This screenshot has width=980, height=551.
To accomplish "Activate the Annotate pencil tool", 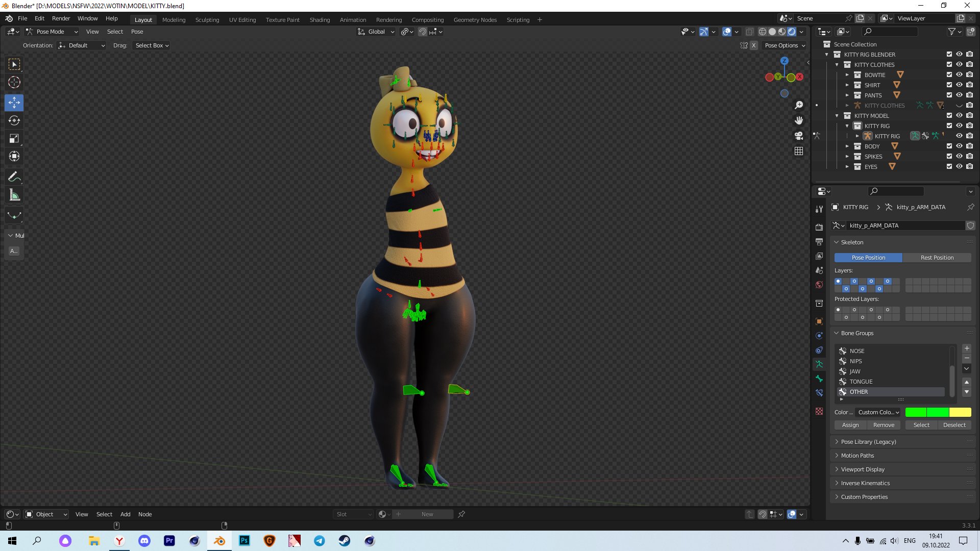I will [x=14, y=177].
